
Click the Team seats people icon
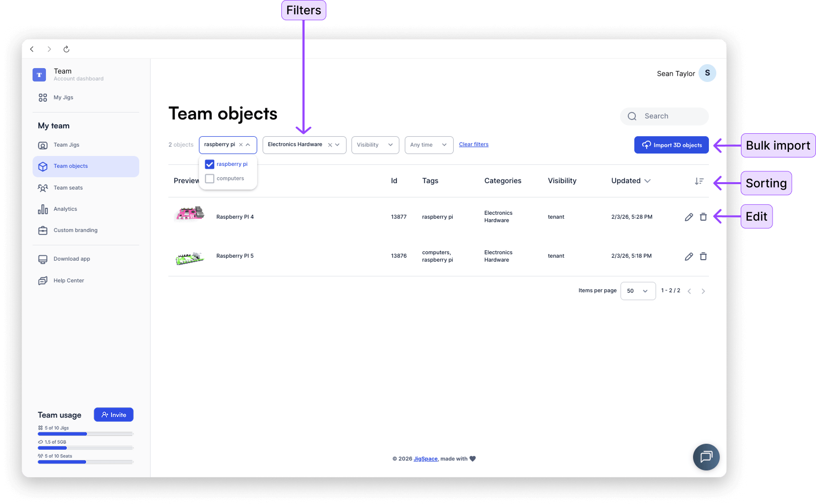[x=43, y=188]
